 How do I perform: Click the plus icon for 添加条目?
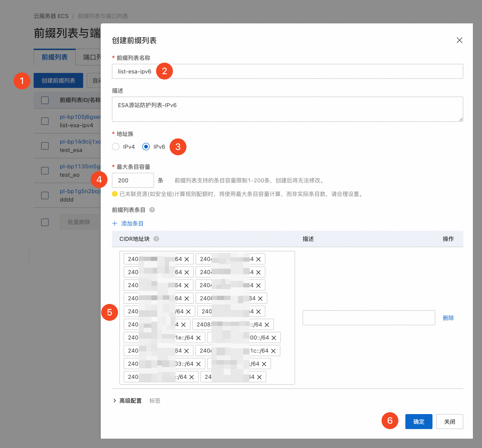pyautogui.click(x=115, y=223)
